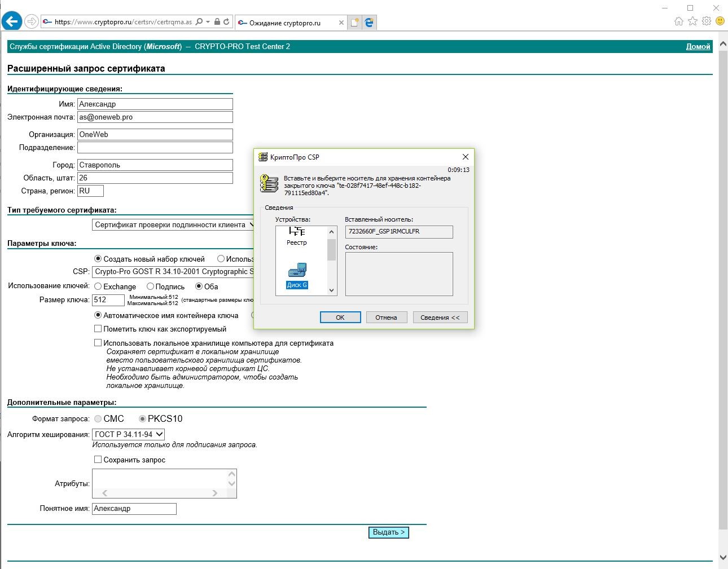Open the address bar autocomplete dropdown arrow
The image size is (728, 569).
pos(208,22)
